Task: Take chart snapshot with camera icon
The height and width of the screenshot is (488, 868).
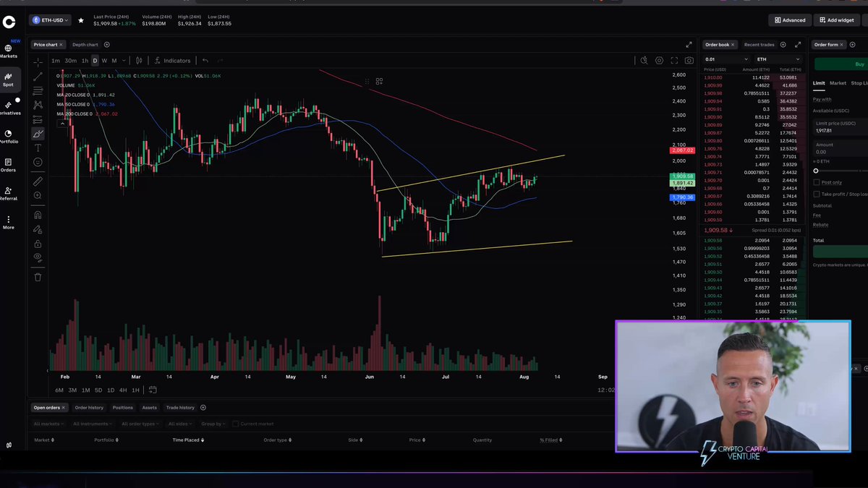Action: [x=689, y=61]
